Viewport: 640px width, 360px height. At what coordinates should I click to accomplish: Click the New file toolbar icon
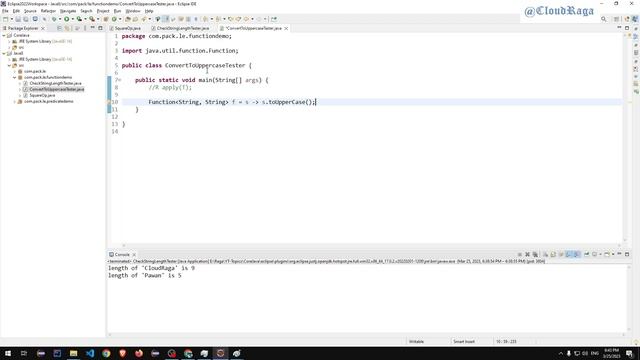click(5, 19)
